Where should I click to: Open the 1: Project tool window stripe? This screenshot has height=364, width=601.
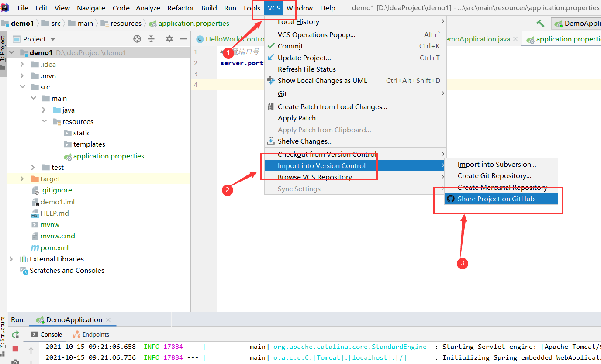tap(3, 53)
